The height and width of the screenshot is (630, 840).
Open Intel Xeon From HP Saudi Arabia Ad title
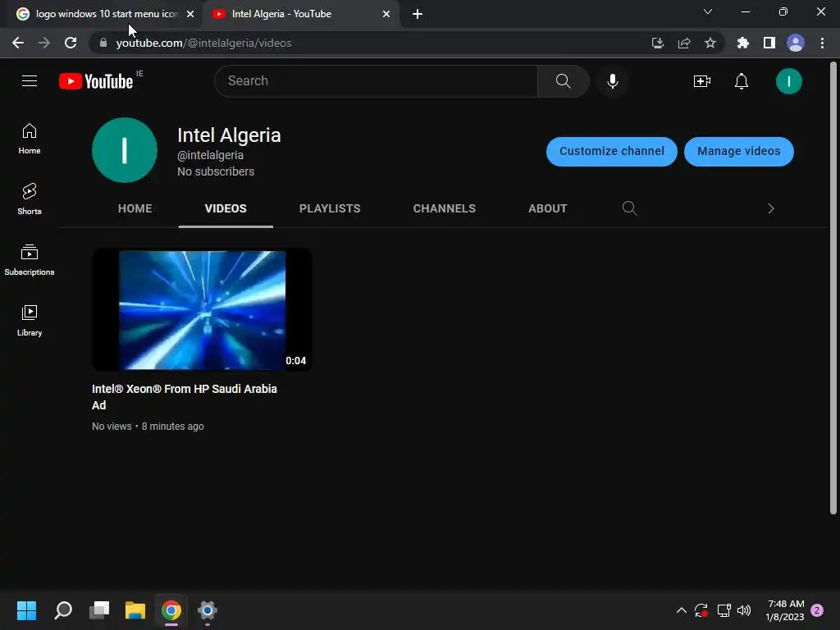[185, 397]
